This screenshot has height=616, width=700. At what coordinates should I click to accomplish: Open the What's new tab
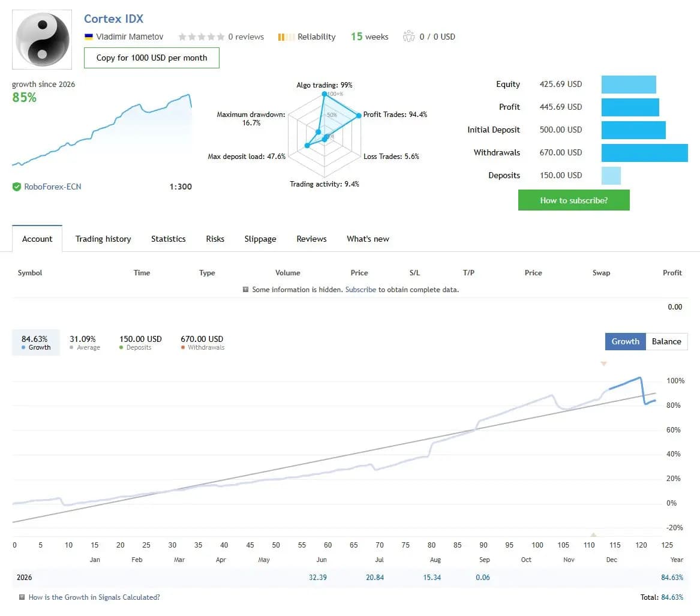click(x=368, y=239)
